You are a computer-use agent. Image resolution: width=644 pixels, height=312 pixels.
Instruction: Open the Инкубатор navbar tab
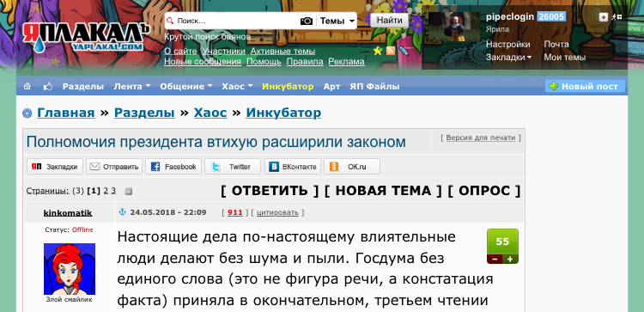pos(288,86)
